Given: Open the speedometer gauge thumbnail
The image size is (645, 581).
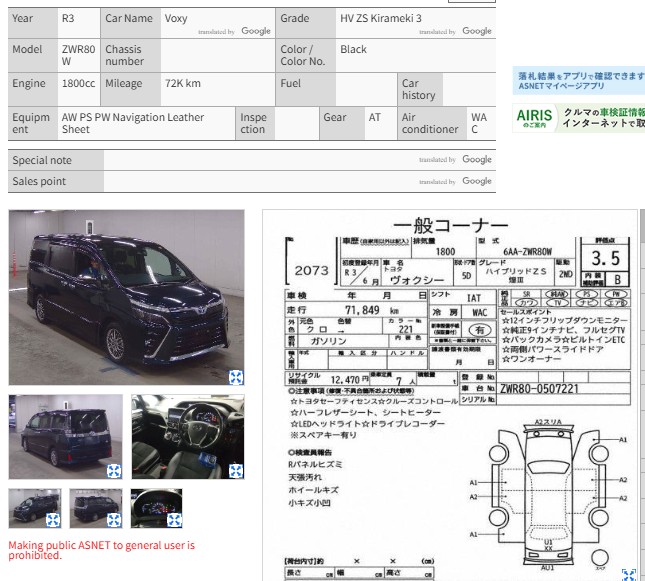Looking at the screenshot, I should pos(156,508).
